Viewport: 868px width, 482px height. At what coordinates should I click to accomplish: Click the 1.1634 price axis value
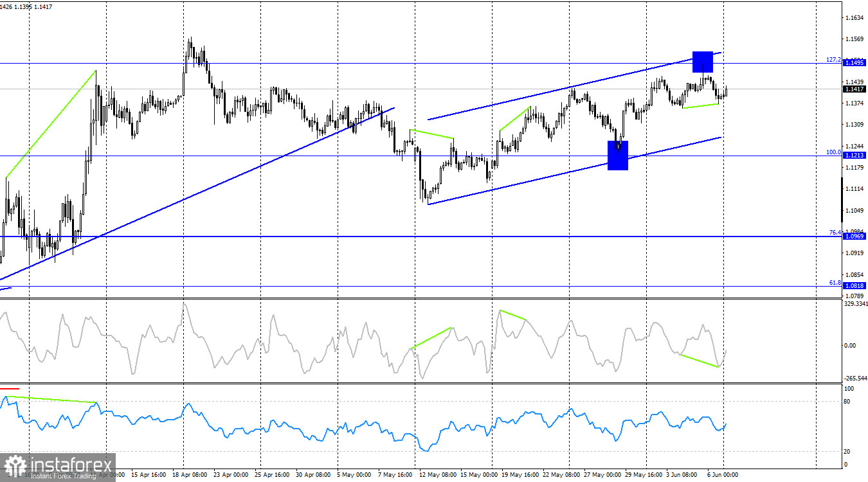pyautogui.click(x=854, y=18)
